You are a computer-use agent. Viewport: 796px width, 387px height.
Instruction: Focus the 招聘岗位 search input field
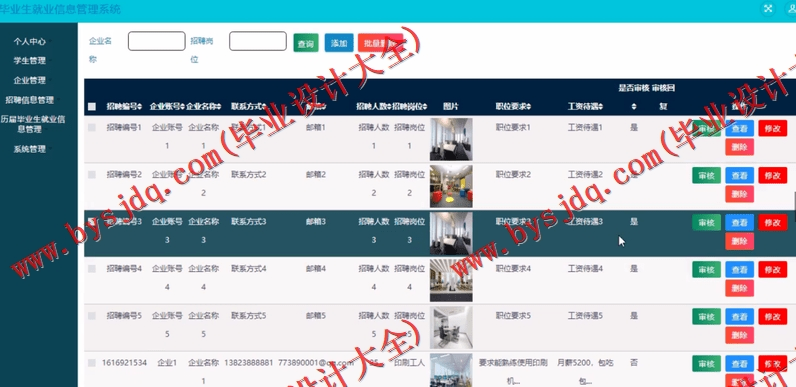[x=258, y=41]
